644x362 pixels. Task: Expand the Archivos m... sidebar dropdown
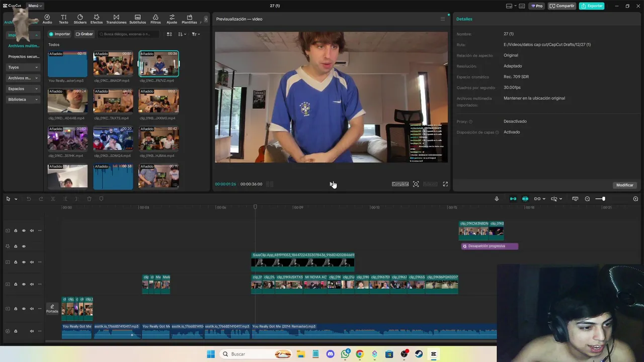[x=23, y=78]
